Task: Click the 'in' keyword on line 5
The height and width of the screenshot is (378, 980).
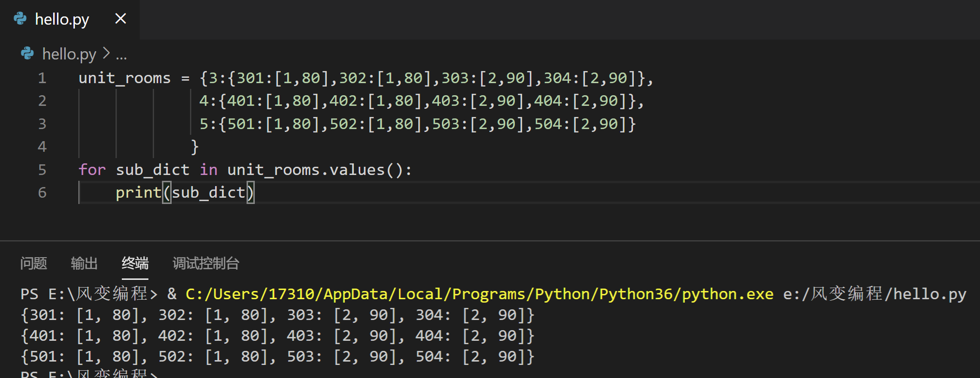Action: tap(208, 170)
